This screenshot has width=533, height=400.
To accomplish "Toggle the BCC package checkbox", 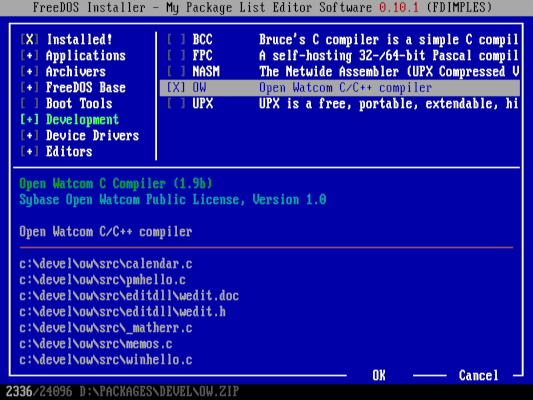I will tap(176, 39).
